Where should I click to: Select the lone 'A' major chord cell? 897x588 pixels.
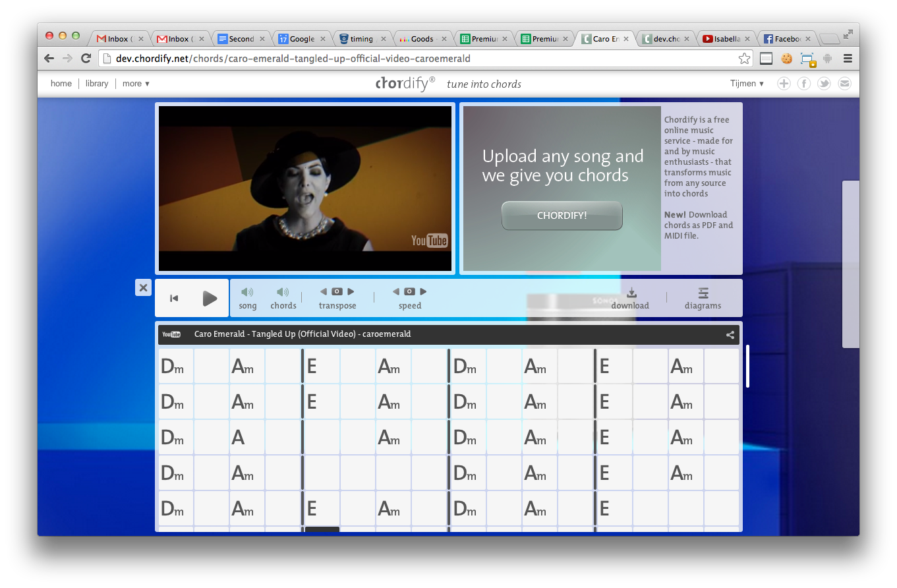[x=246, y=437]
